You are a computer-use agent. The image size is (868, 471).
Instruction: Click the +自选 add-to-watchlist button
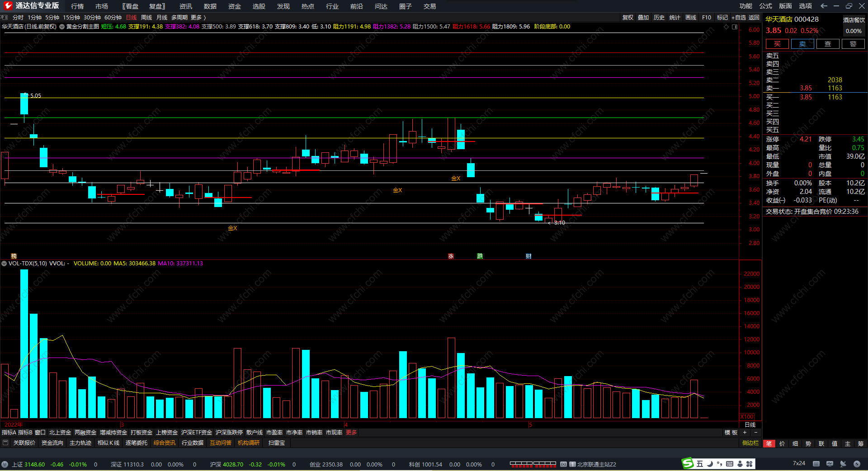739,17
